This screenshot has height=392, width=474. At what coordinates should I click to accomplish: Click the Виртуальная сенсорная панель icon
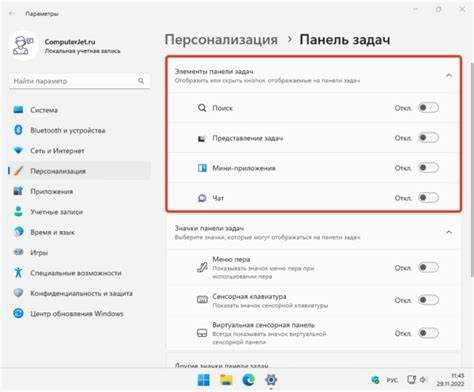pos(202,333)
